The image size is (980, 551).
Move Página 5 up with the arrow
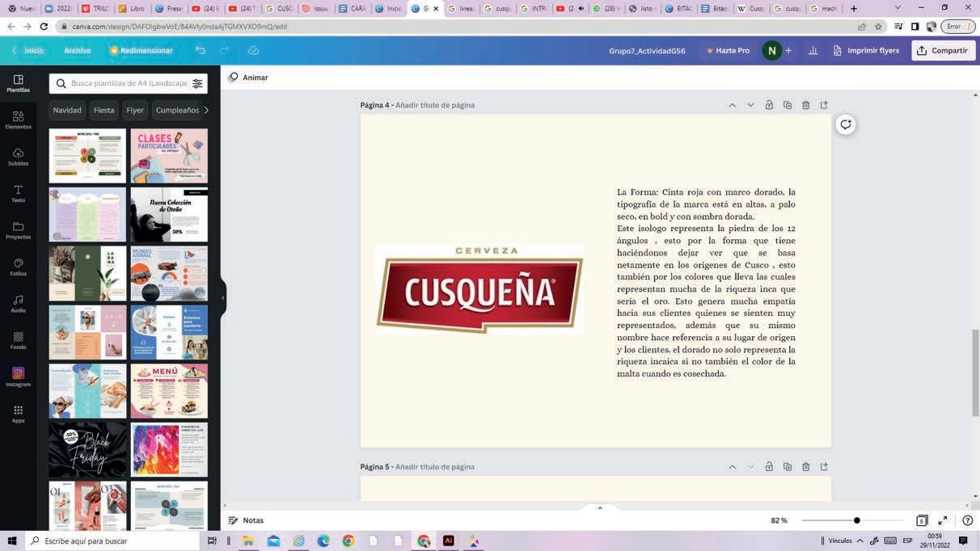732,467
